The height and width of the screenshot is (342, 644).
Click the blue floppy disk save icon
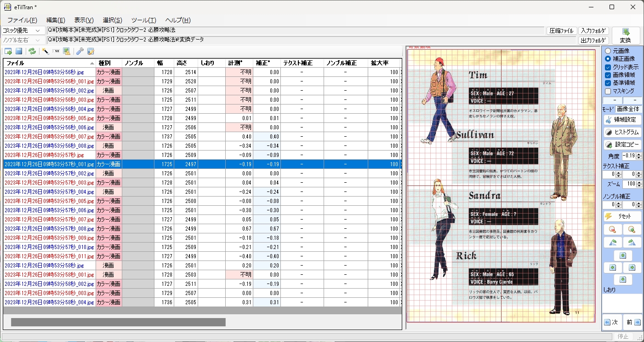19,51
